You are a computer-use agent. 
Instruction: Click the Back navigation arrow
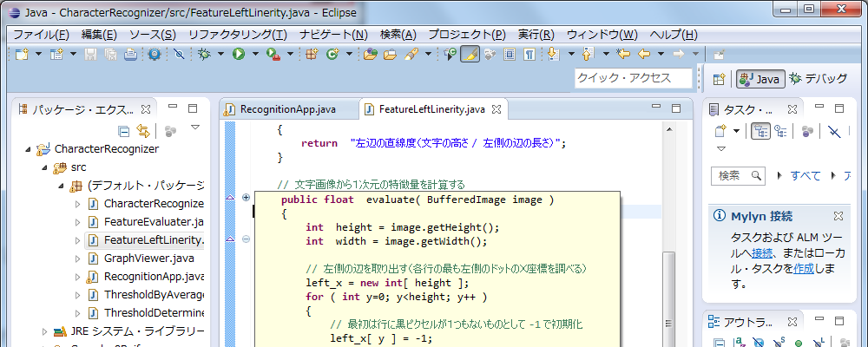(x=644, y=54)
